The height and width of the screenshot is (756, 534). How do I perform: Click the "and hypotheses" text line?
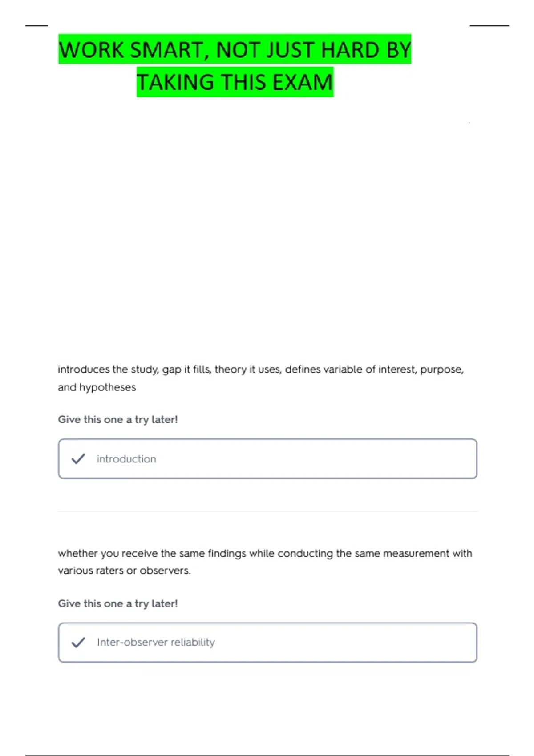point(97,387)
